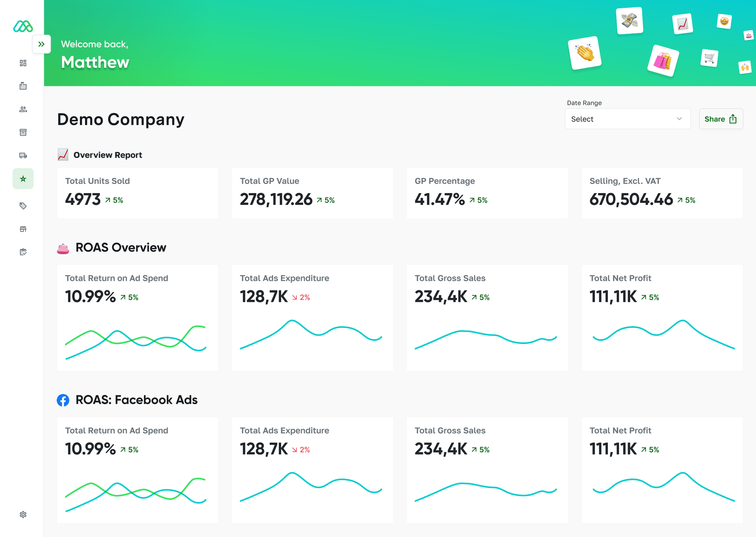Click the storefront icon in sidebar
Viewport: 756px width, 537px height.
[x=23, y=229]
